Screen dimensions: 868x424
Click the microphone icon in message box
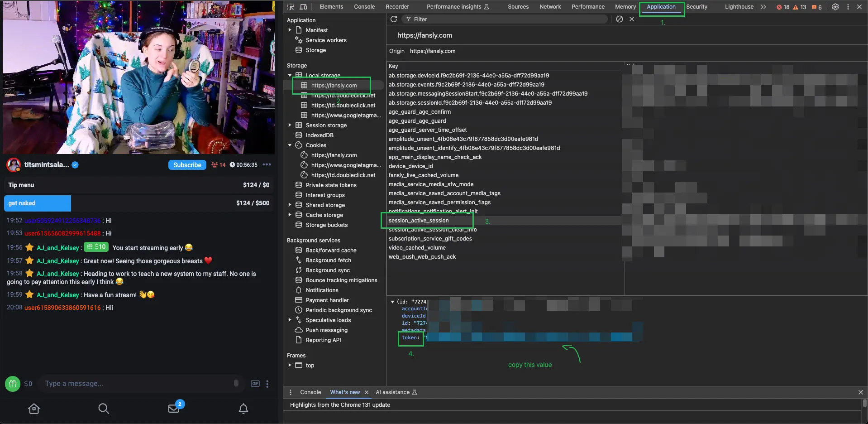(x=236, y=383)
